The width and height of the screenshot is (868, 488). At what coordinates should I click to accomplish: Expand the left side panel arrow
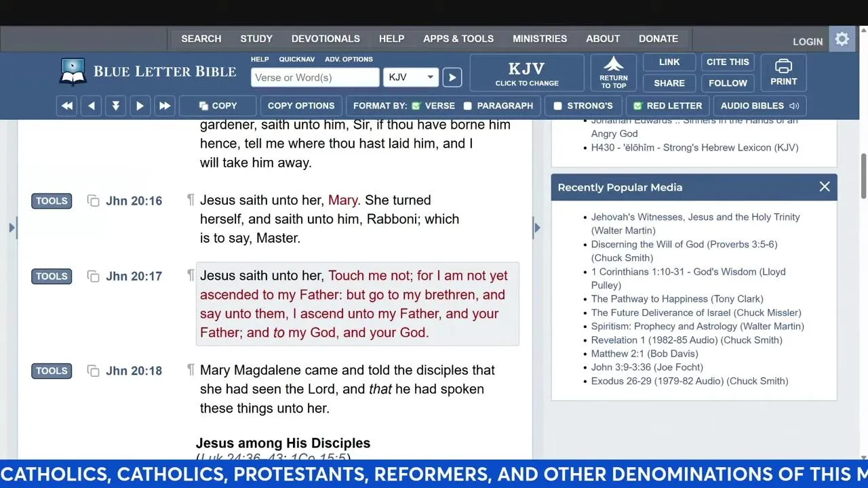12,228
